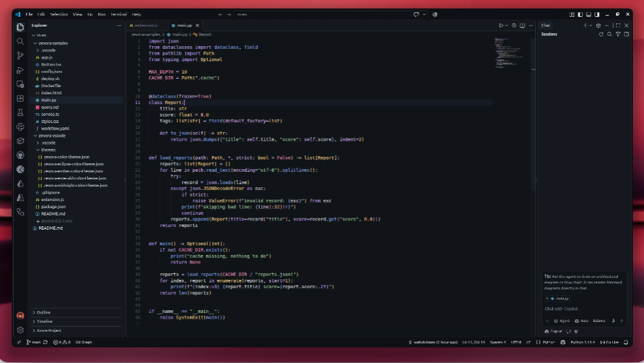Open the notifications bell in the status bar
The height and width of the screenshot is (363, 644).
click(x=626, y=342)
